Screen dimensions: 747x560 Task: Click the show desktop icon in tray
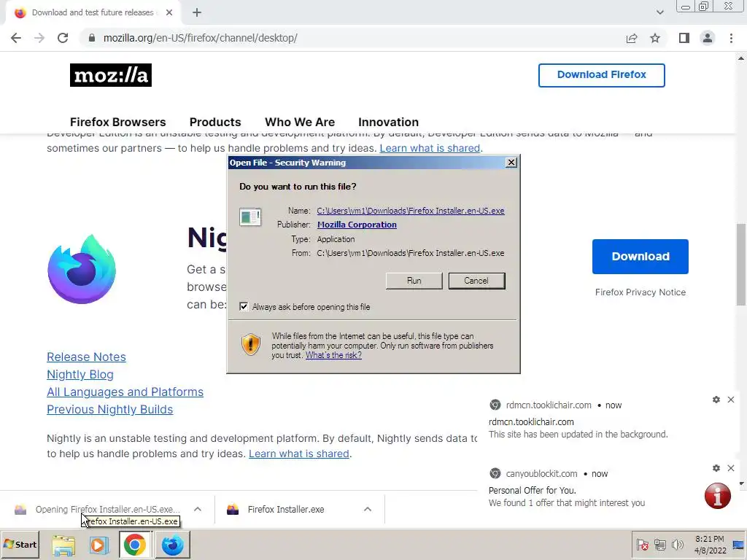pyautogui.click(x=738, y=545)
